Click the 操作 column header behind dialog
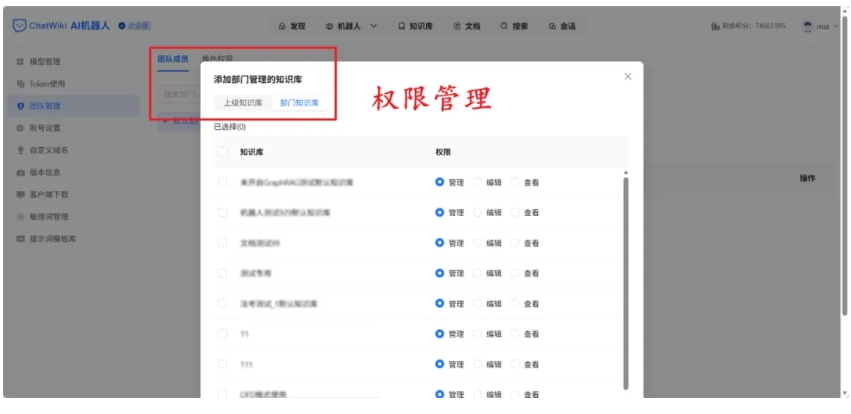This screenshot has width=851, height=414. 808,178
